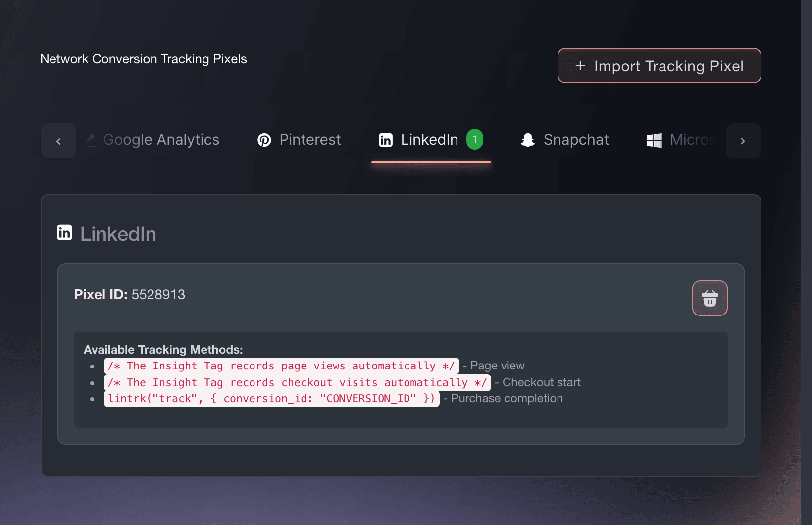This screenshot has width=812, height=525.
Task: Click the page views automatically code snippet
Action: tap(281, 366)
